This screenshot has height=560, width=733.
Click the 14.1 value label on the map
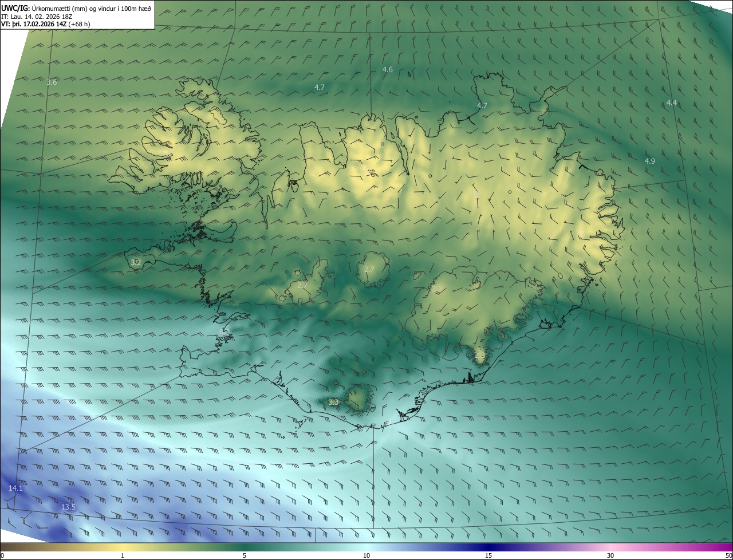[x=15, y=488]
